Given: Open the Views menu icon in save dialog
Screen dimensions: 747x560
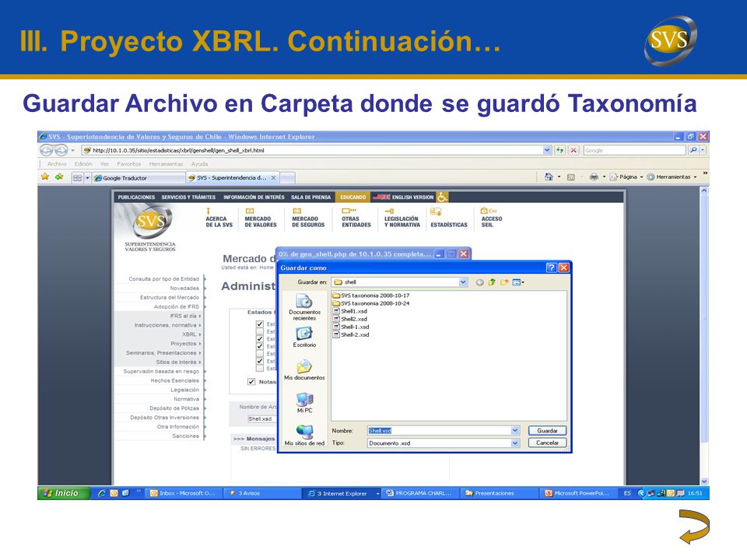Looking at the screenshot, I should tap(518, 282).
